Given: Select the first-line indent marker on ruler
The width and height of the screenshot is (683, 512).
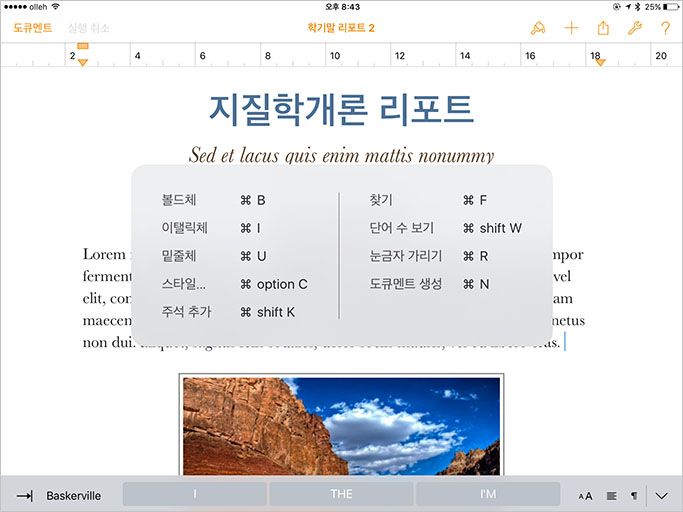Looking at the screenshot, I should 83,46.
